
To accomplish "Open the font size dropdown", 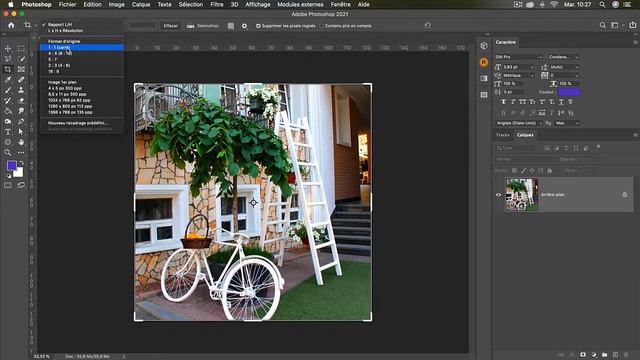I will [x=532, y=67].
